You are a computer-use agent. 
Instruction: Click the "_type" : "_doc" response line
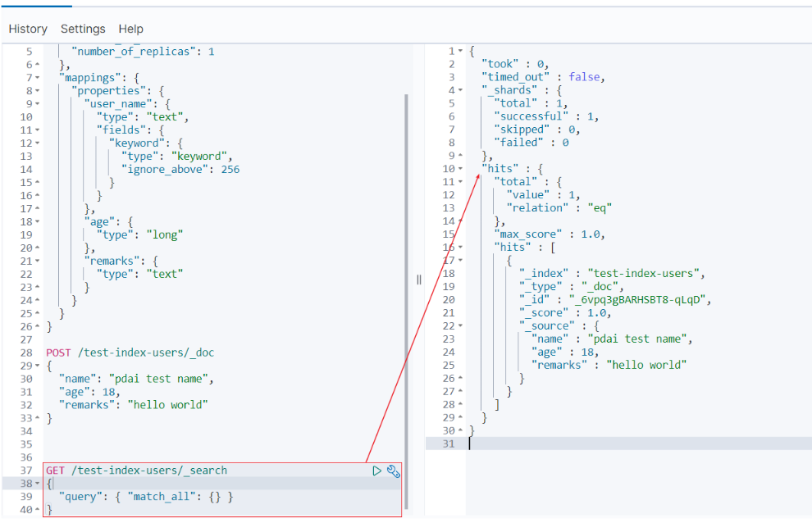click(572, 287)
